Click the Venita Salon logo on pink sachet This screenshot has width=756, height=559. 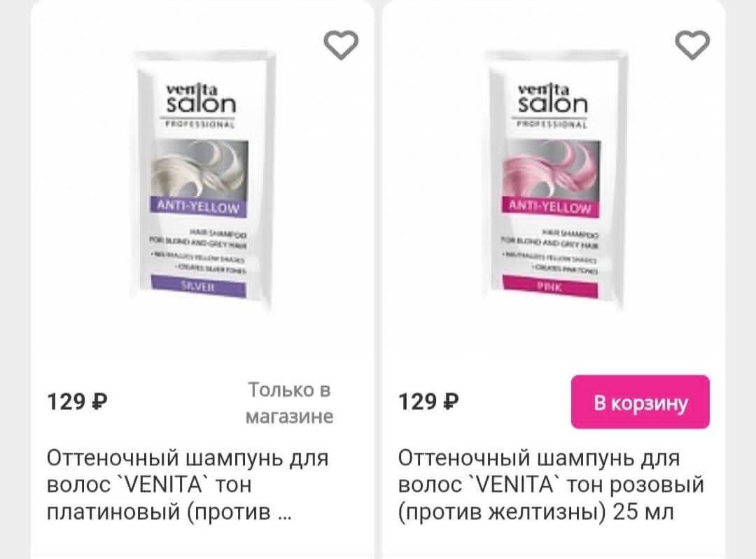tap(552, 99)
